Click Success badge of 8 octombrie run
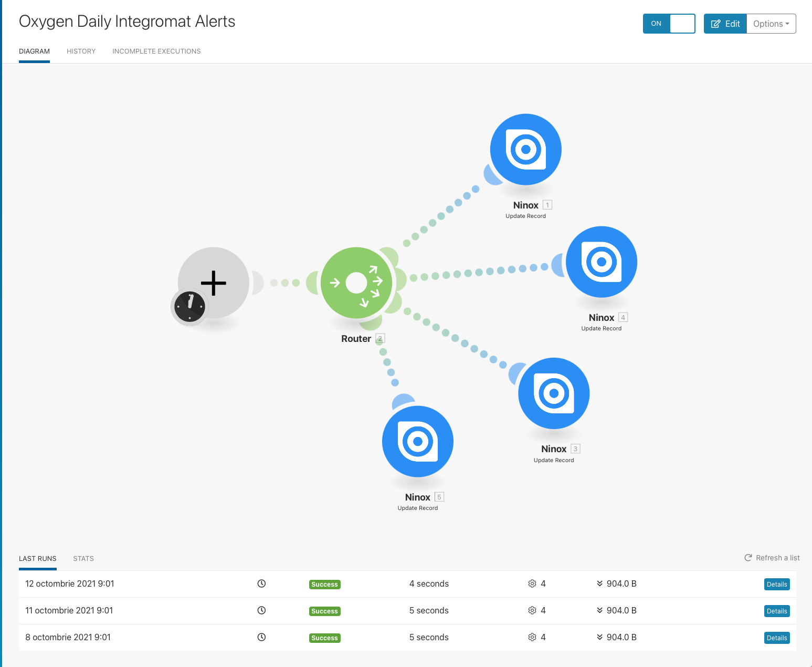The image size is (812, 667). point(324,638)
